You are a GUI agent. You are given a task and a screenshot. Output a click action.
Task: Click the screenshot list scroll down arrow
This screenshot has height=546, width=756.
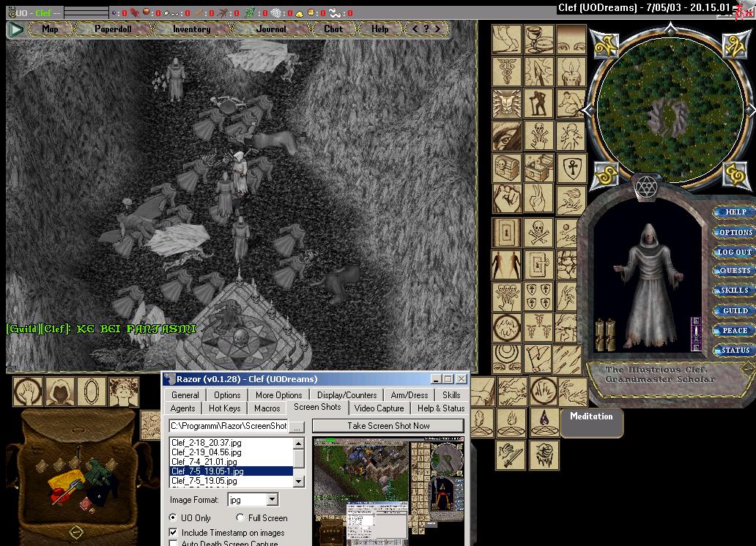[x=299, y=482]
